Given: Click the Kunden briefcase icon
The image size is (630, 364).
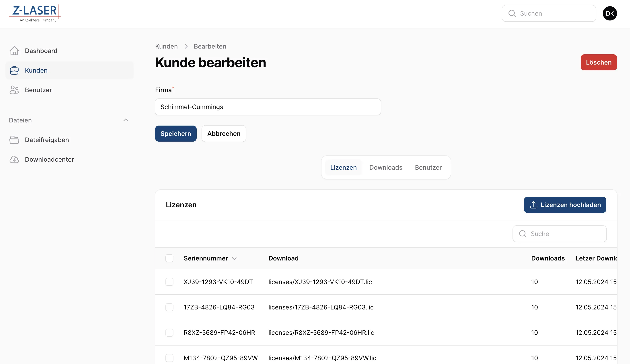Looking at the screenshot, I should click(x=14, y=70).
